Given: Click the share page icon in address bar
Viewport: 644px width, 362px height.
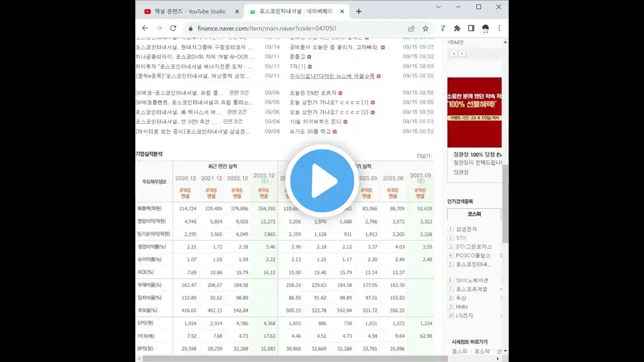Looking at the screenshot, I should (411, 28).
